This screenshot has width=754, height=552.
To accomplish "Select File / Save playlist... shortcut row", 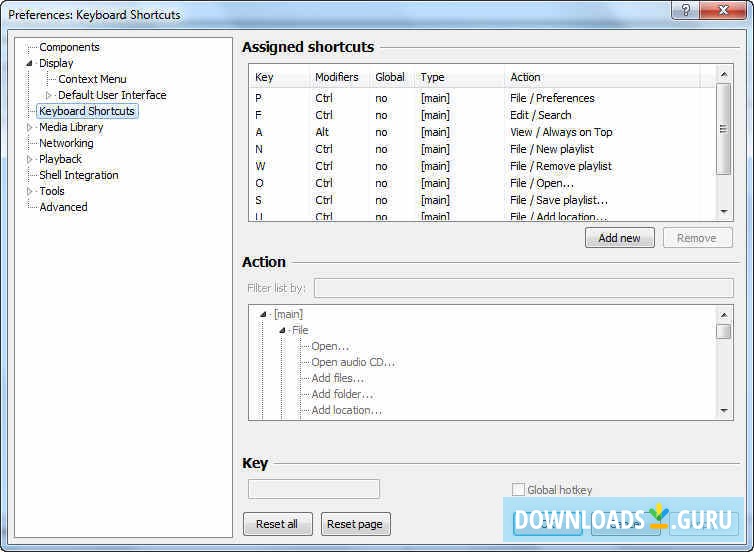I will point(482,200).
